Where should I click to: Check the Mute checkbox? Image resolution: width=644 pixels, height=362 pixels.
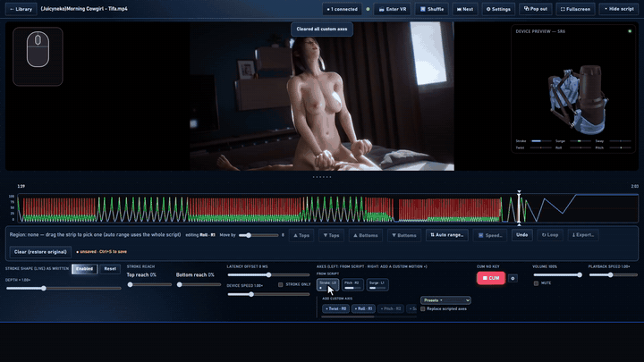point(536,283)
